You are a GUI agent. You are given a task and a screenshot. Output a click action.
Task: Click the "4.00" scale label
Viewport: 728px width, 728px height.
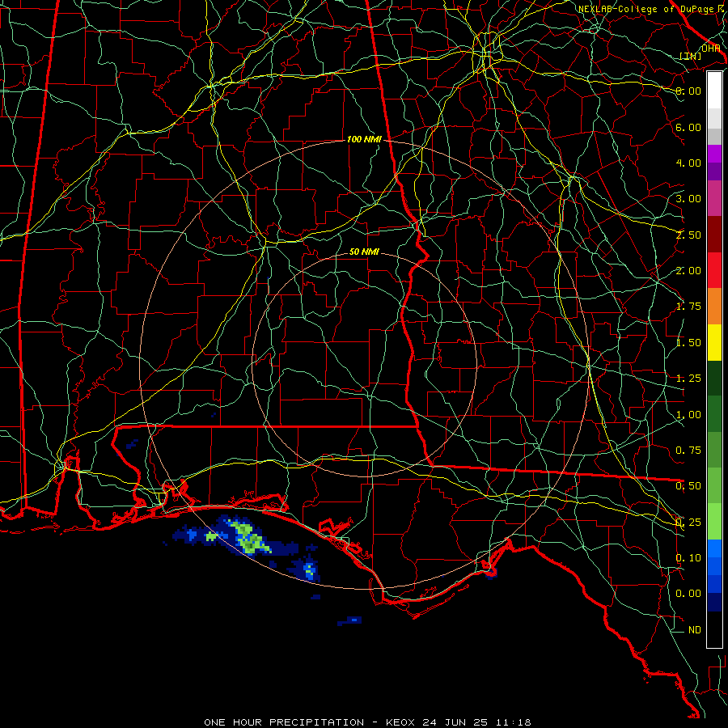coord(688,163)
